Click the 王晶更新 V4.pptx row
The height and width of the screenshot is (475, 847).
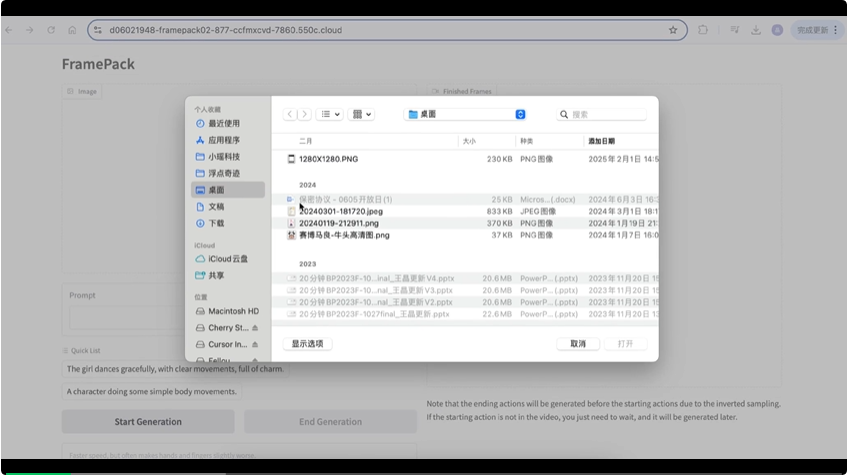click(465, 278)
